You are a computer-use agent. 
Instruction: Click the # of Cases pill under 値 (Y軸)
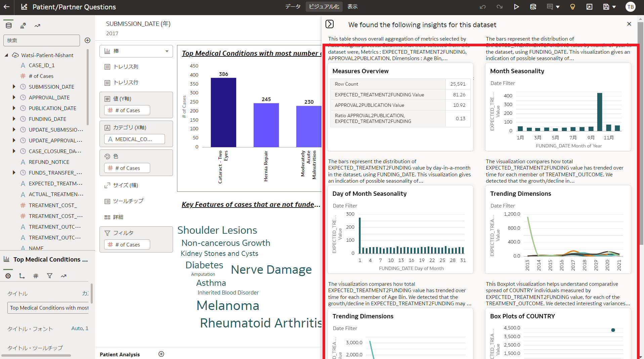[127, 110]
